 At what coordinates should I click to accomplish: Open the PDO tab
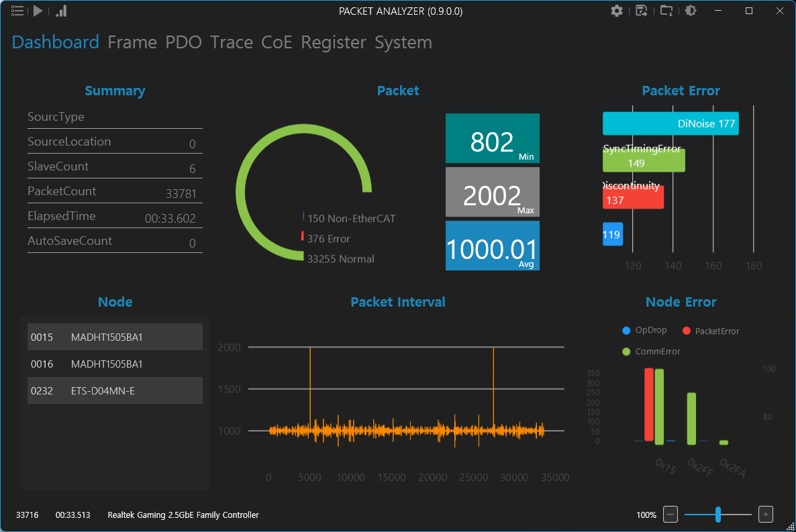[183, 42]
